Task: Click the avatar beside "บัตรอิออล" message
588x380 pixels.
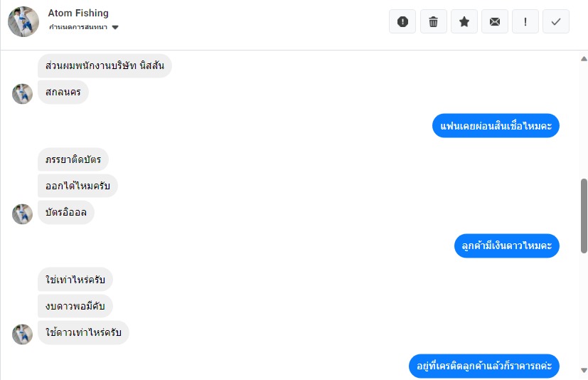Action: (x=23, y=214)
